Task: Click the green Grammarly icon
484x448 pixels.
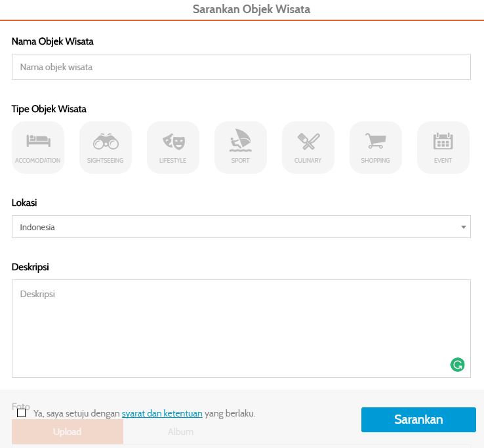Action: [458, 365]
